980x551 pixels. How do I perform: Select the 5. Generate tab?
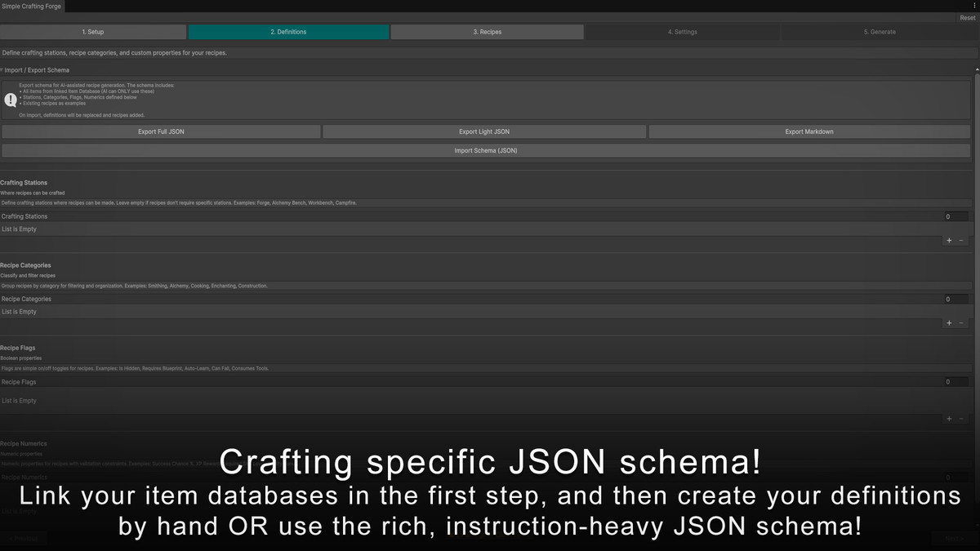tap(880, 32)
